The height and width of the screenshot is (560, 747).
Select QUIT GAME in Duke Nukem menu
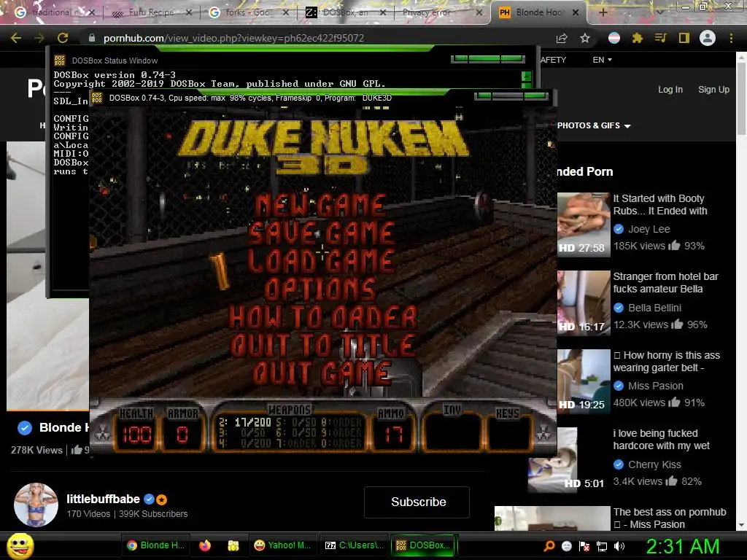point(322,373)
